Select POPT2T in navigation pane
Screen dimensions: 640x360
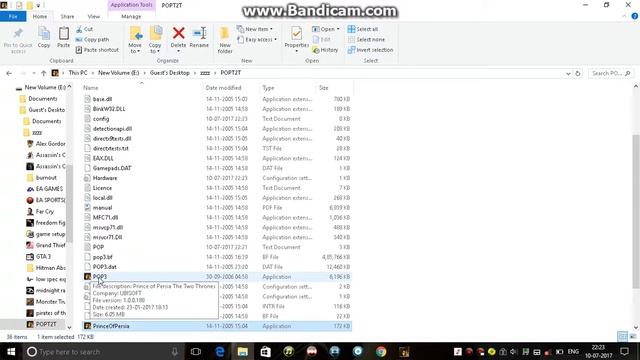(46, 324)
